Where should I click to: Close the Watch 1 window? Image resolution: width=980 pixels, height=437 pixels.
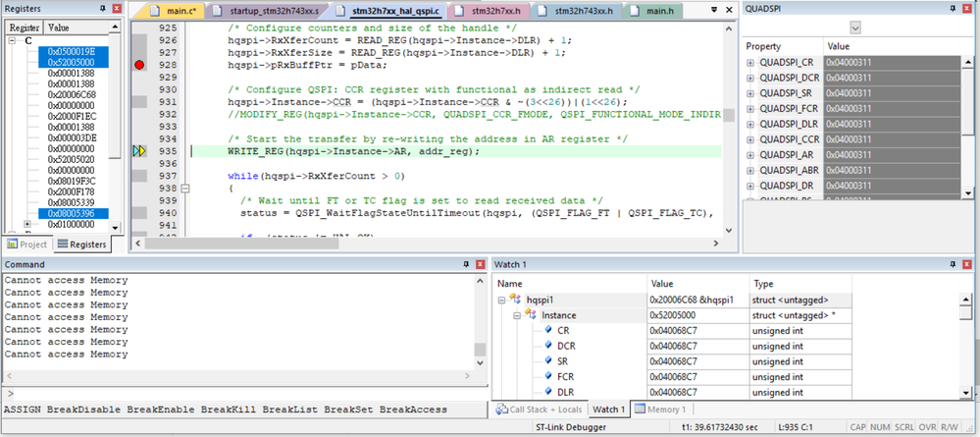coord(969,265)
